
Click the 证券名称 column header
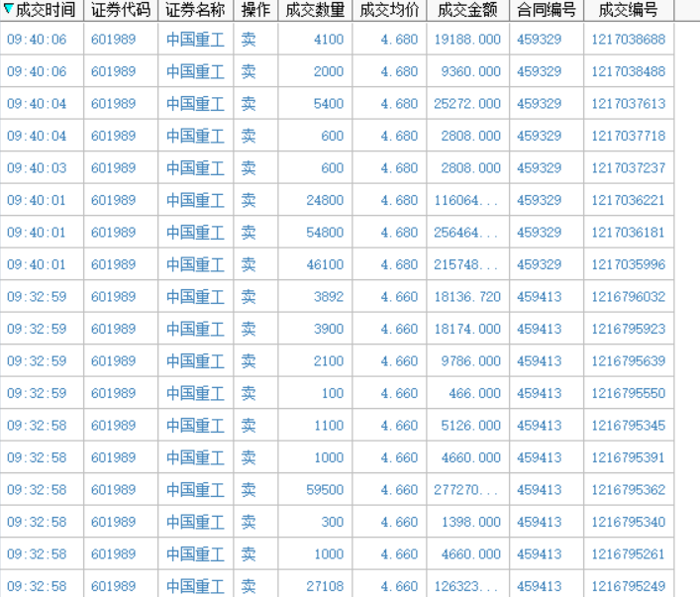(x=195, y=10)
